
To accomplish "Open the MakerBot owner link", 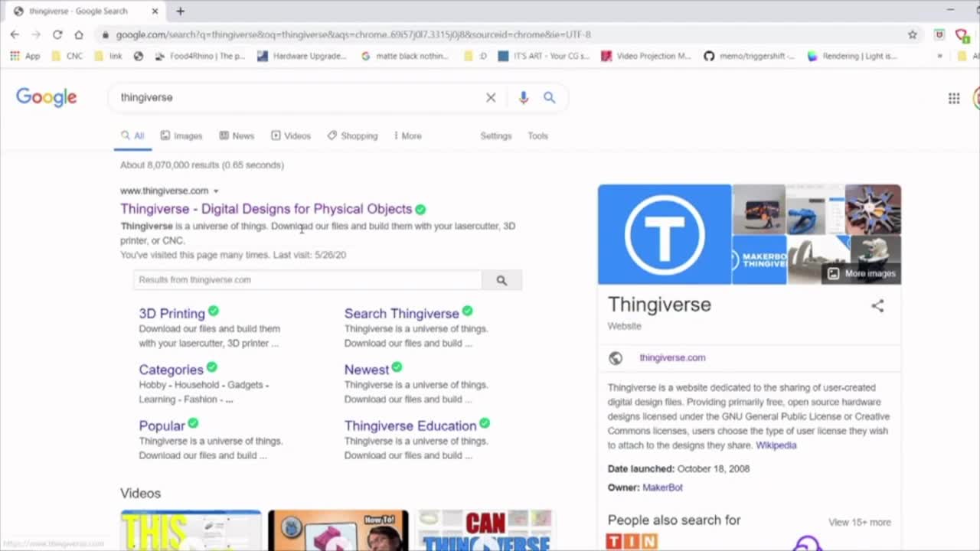I will tap(662, 487).
